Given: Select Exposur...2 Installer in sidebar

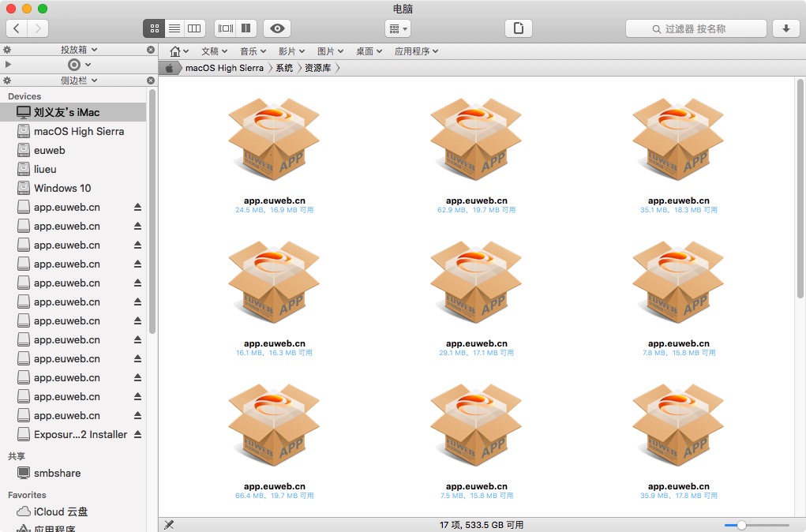Looking at the screenshot, I should pos(73,434).
